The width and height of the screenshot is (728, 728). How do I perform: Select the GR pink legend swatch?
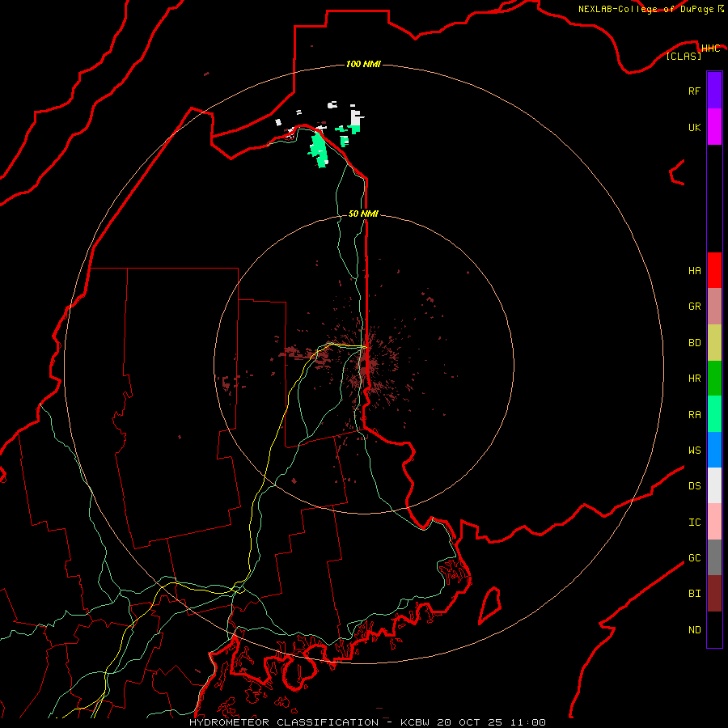714,307
